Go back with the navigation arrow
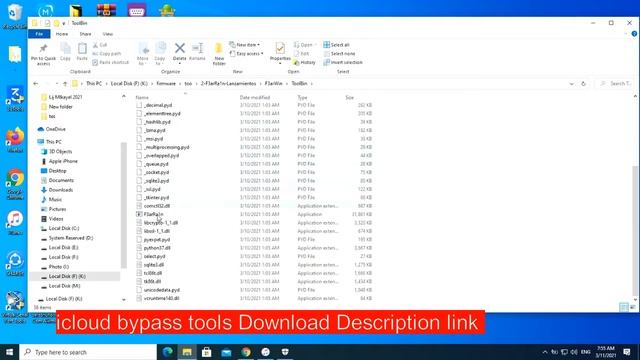The height and width of the screenshot is (360, 640). 36,84
